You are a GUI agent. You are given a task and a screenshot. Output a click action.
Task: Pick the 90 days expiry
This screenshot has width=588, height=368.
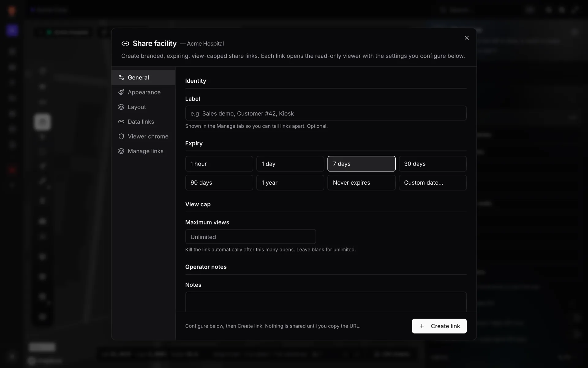[x=219, y=182]
